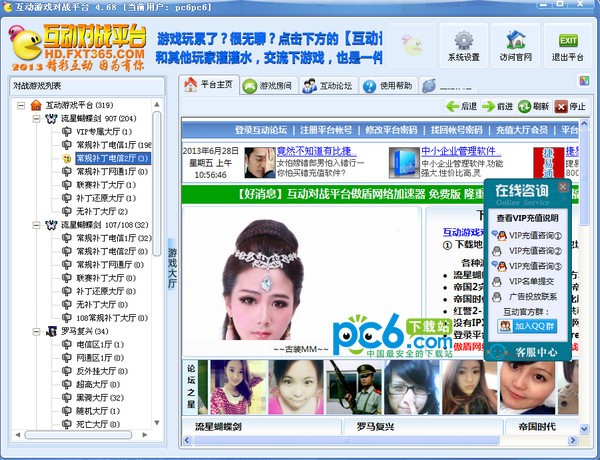Collapse the 流星蝴蝶剑 907 tree group

36,118
